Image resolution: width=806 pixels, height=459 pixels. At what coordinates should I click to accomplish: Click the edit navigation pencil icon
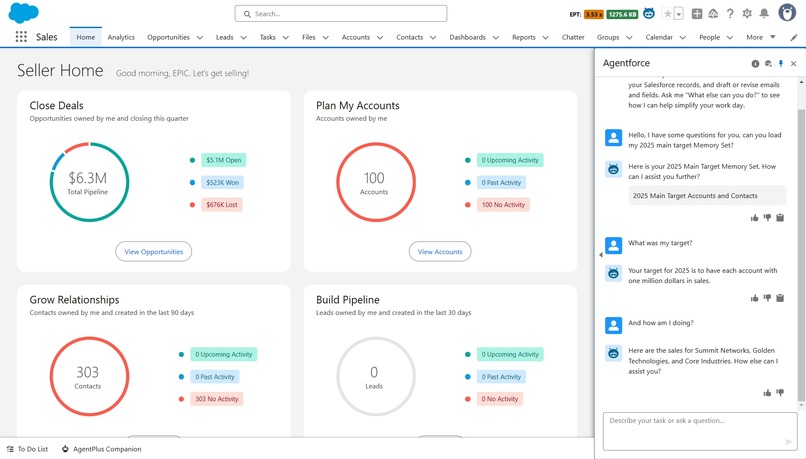(x=794, y=38)
